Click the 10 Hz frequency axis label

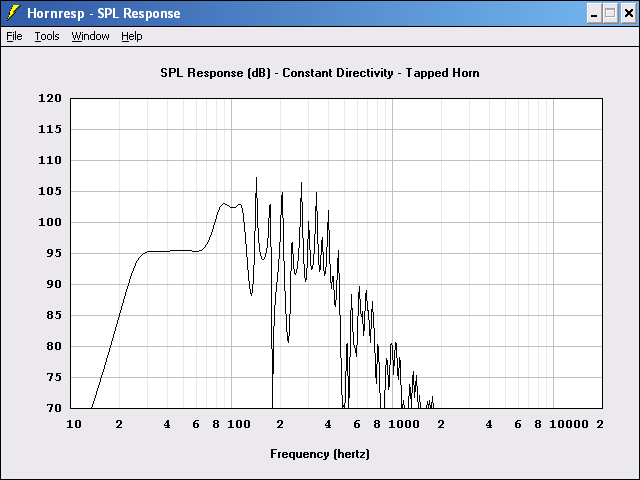tap(74, 424)
